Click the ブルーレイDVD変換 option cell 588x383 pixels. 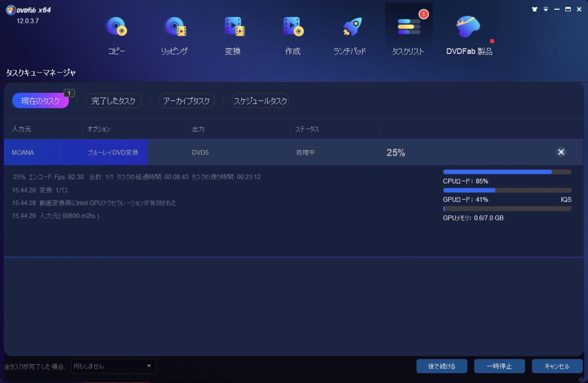[113, 153]
